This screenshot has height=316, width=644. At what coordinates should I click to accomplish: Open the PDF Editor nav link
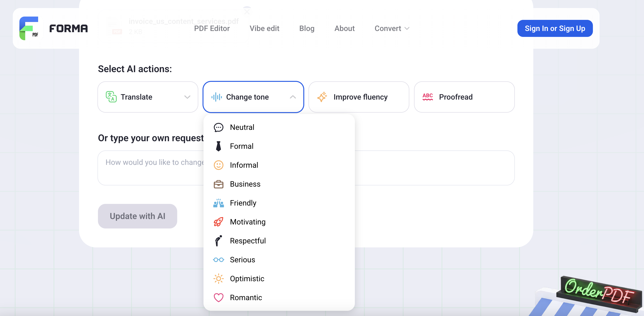(x=212, y=28)
